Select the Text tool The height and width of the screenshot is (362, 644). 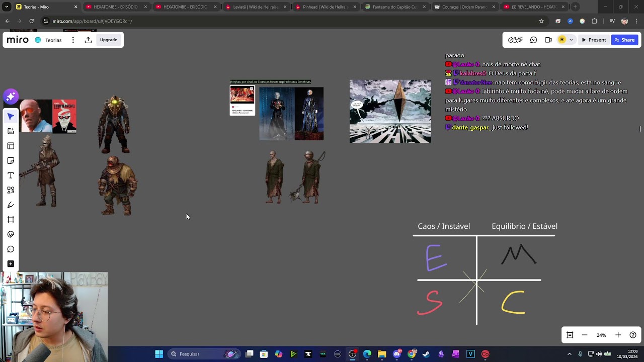tap(11, 175)
